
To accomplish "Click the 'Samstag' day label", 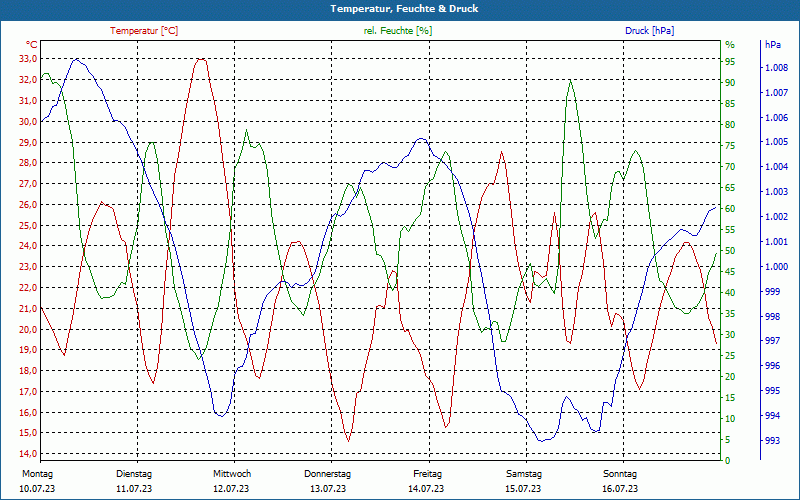I will pos(524,474).
